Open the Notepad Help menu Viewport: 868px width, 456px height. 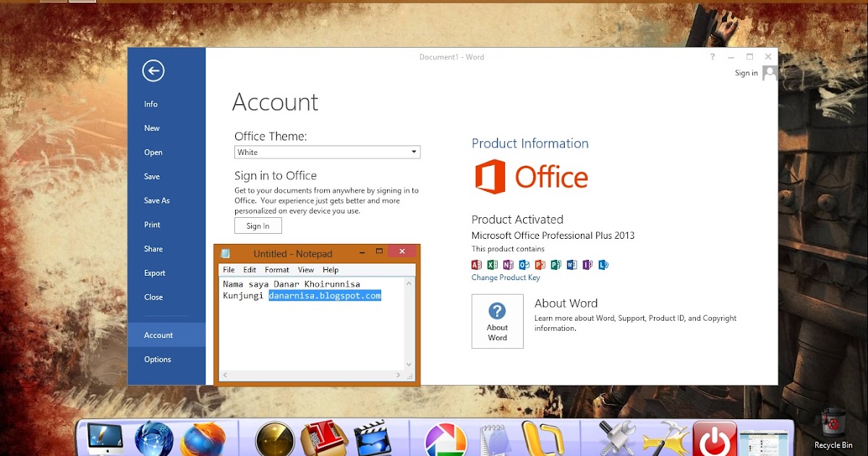pos(331,270)
